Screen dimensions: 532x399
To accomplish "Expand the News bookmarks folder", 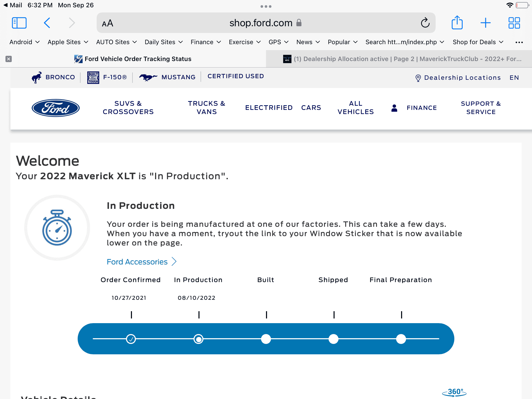I will coord(308,42).
